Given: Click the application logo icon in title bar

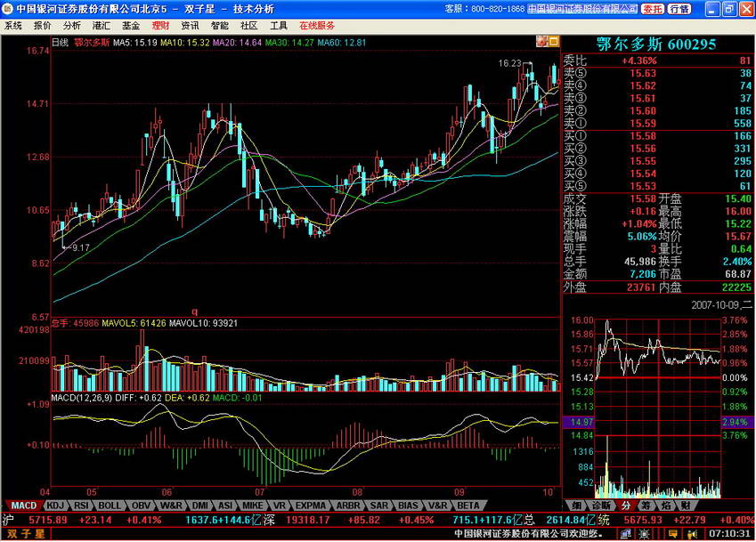Looking at the screenshot, I should [7, 9].
